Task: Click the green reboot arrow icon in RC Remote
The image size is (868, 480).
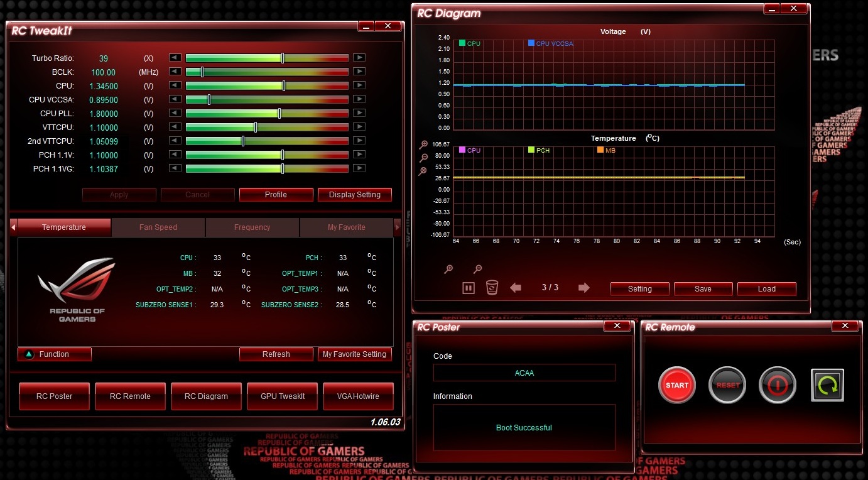Action: [827, 385]
